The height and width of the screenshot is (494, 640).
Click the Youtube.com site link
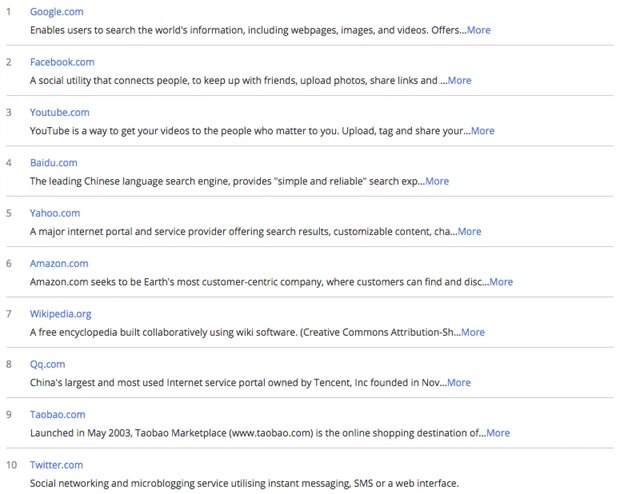click(60, 112)
